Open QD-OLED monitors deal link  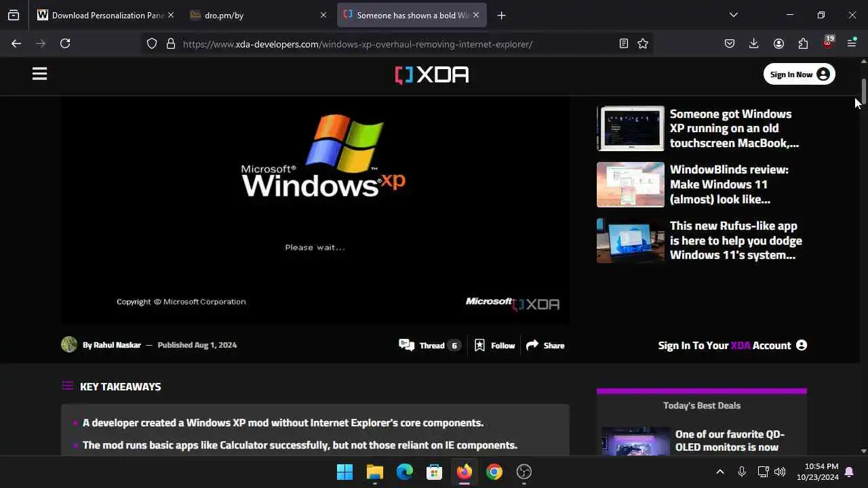730,441
